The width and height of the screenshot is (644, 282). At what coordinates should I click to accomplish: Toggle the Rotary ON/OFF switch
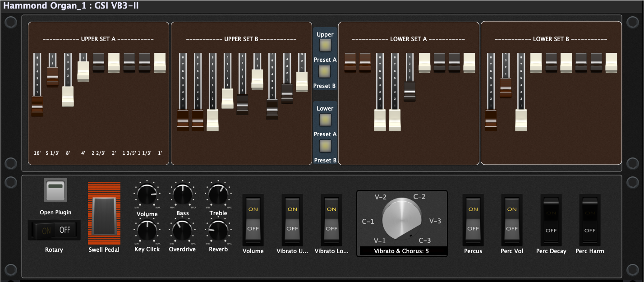click(x=55, y=230)
